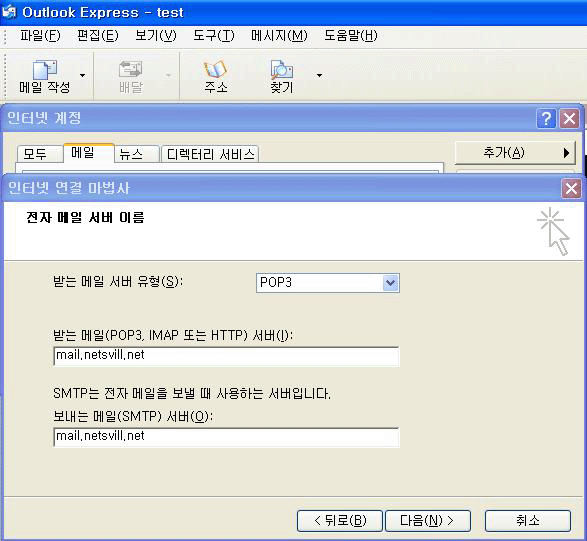Open the 파일(F) menu
587x541 pixels.
(40, 36)
